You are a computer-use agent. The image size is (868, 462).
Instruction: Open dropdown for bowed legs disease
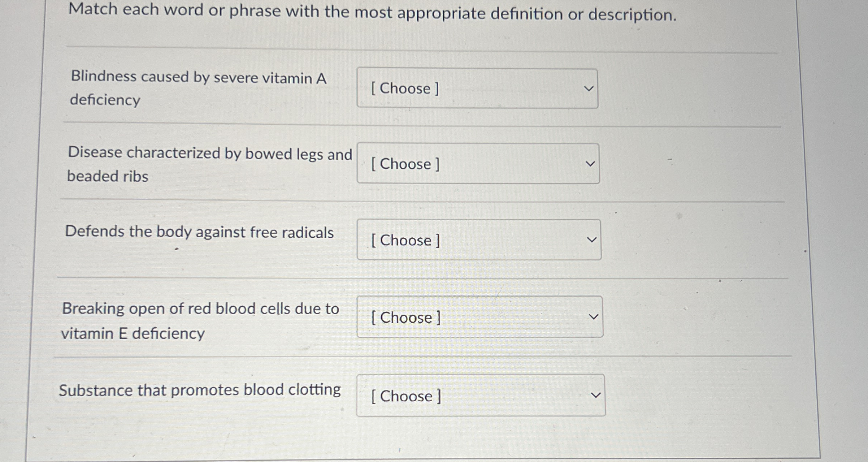[478, 164]
